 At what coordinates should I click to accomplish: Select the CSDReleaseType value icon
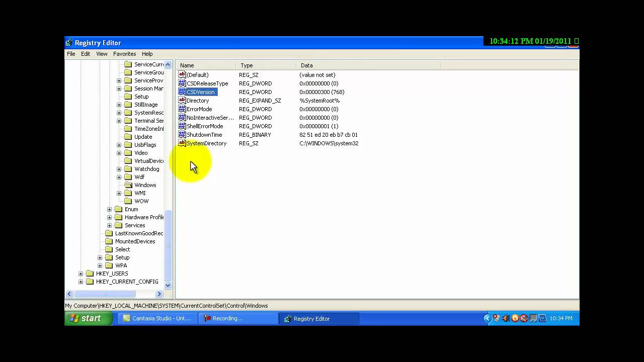pyautogui.click(x=182, y=83)
